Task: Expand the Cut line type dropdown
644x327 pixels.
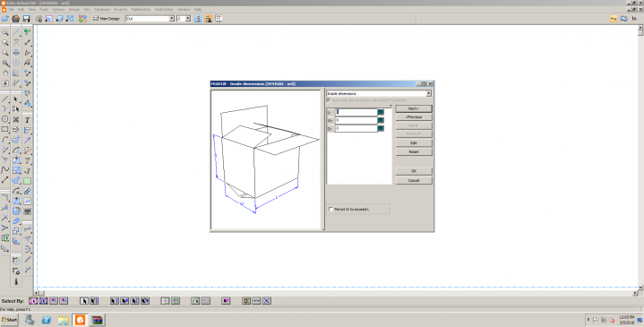Action: pyautogui.click(x=150, y=19)
